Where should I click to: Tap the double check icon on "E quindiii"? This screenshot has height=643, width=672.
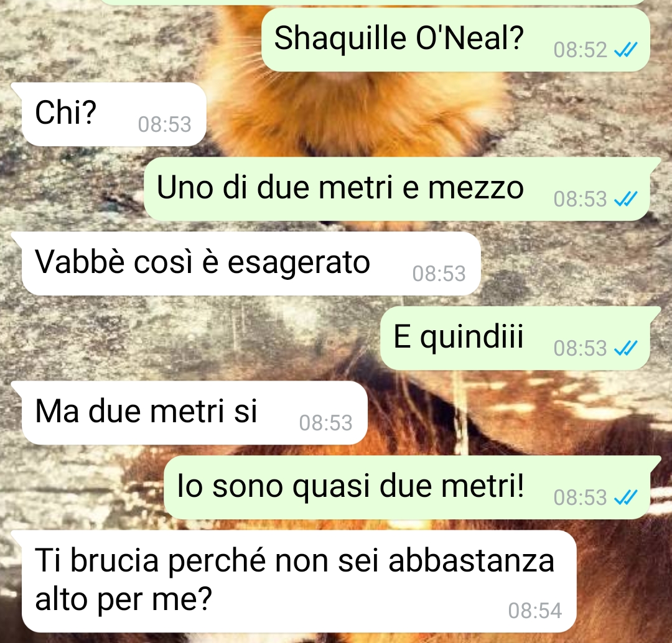click(x=626, y=348)
